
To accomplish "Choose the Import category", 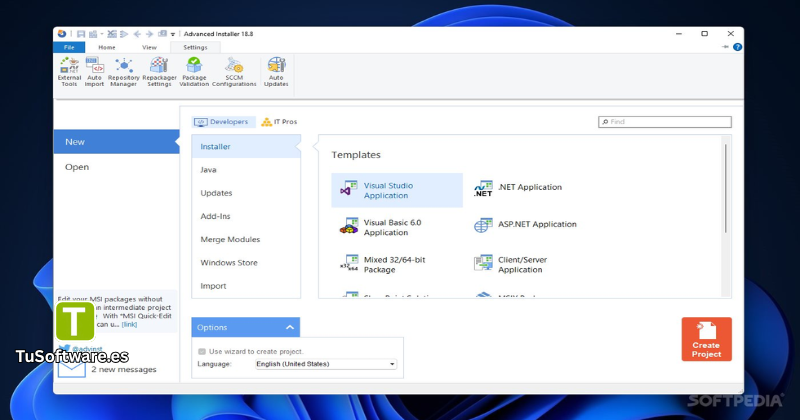I will point(246,286).
